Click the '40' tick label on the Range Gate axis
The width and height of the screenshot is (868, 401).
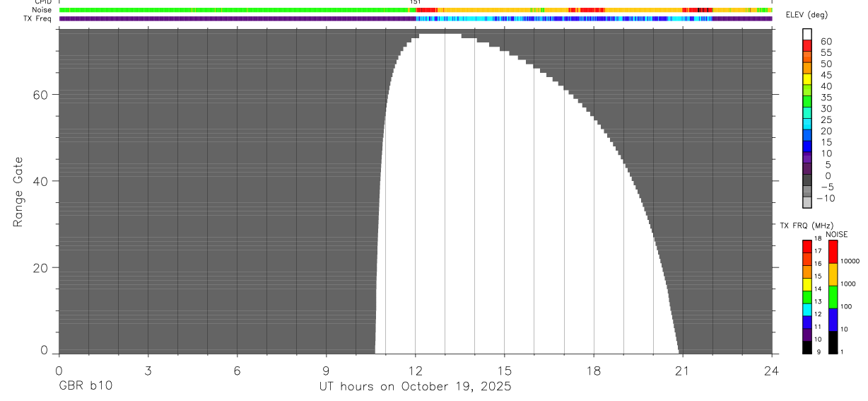41,181
